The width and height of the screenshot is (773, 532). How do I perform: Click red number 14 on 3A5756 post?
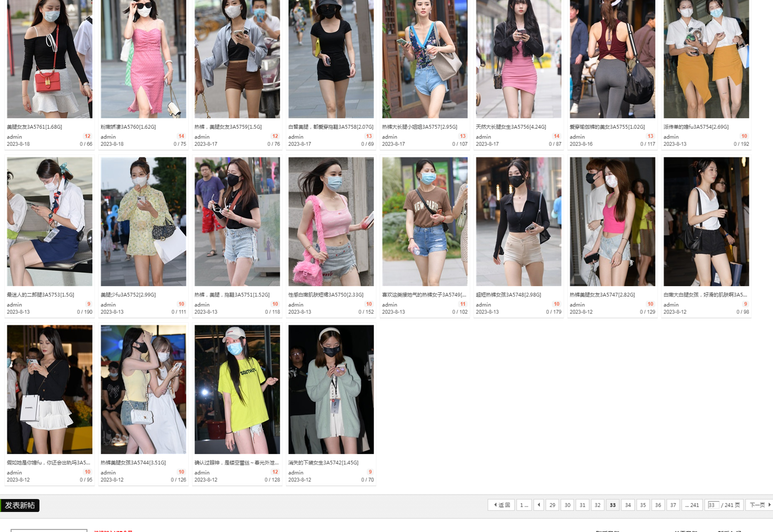[556, 136]
